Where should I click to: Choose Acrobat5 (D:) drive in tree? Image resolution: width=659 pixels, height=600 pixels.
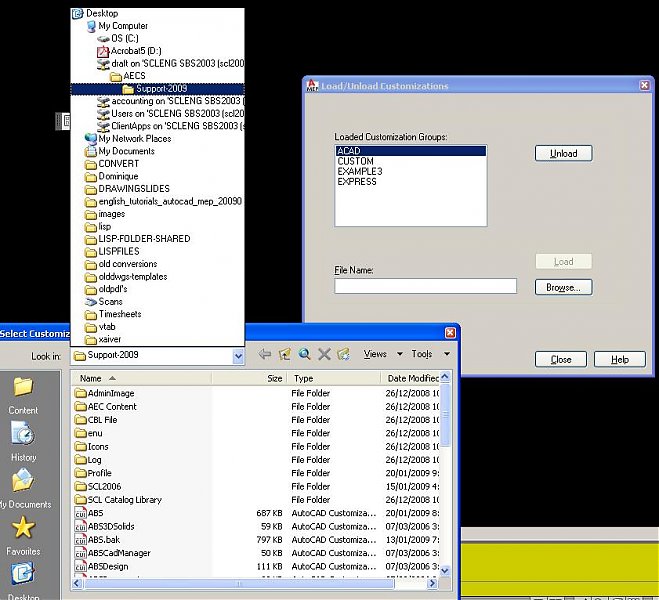129,51
